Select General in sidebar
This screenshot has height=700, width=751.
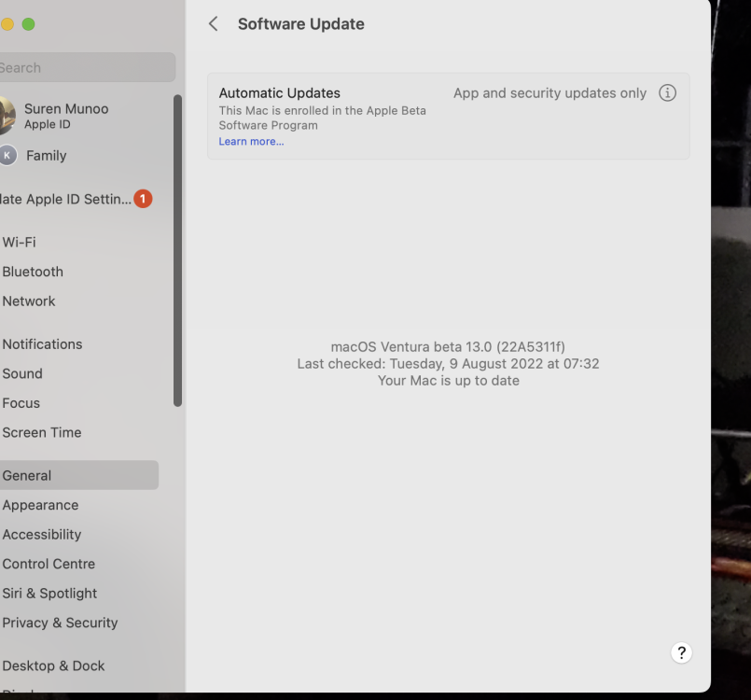[79, 475]
